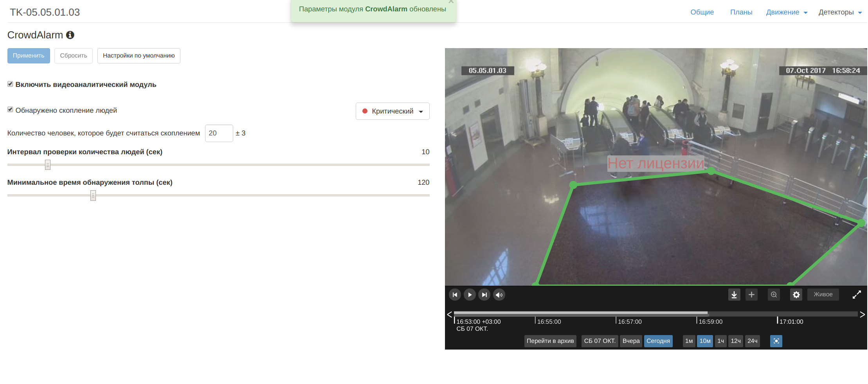Click the Сбросить button
Image resolution: width=868 pixels, height=384 pixels.
coord(74,56)
